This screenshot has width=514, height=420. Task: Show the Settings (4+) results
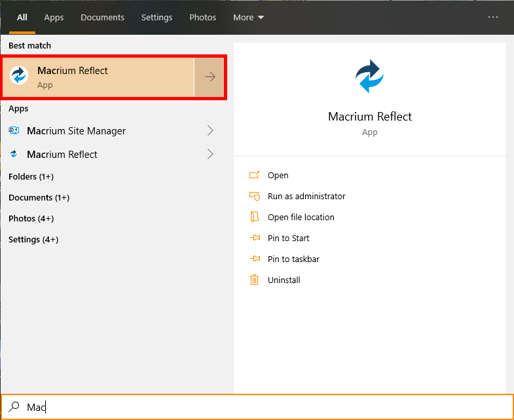click(x=33, y=240)
